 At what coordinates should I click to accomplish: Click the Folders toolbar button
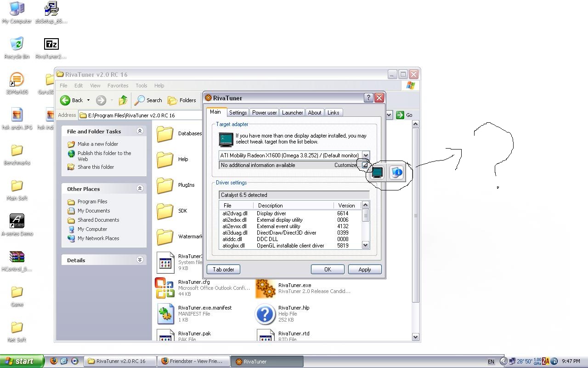[x=182, y=100]
